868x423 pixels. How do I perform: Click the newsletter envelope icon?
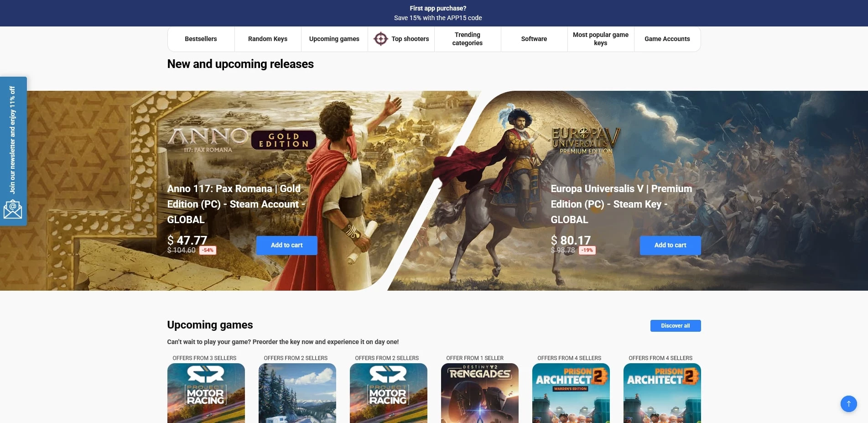[13, 209]
